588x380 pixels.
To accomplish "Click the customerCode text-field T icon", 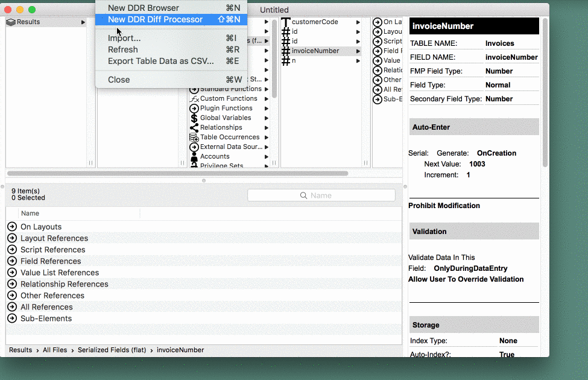I will coord(286,22).
